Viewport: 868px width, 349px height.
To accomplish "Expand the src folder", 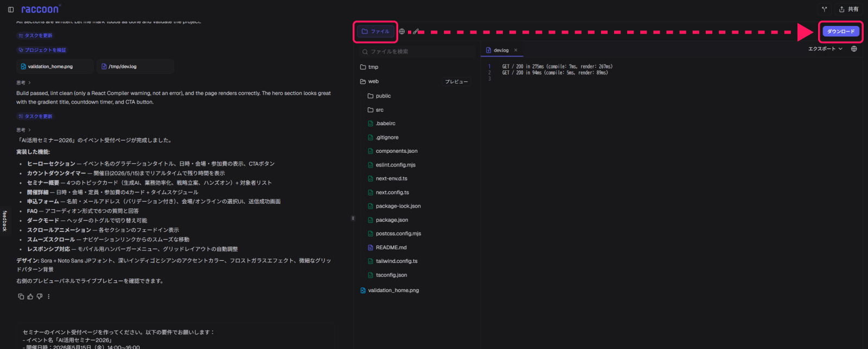I will pos(379,110).
